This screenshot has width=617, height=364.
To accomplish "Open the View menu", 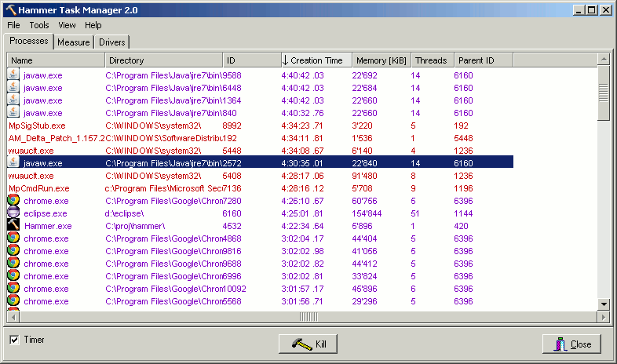I will coord(67,25).
